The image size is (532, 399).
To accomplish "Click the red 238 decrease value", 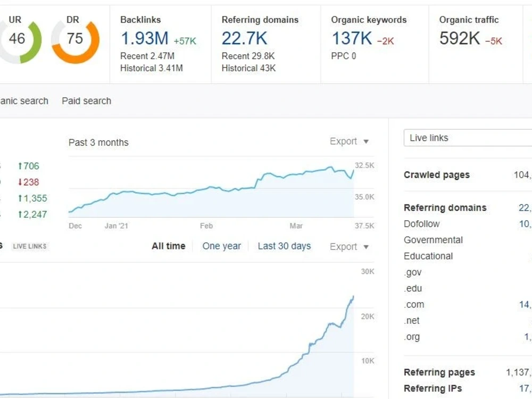I will tap(29, 182).
